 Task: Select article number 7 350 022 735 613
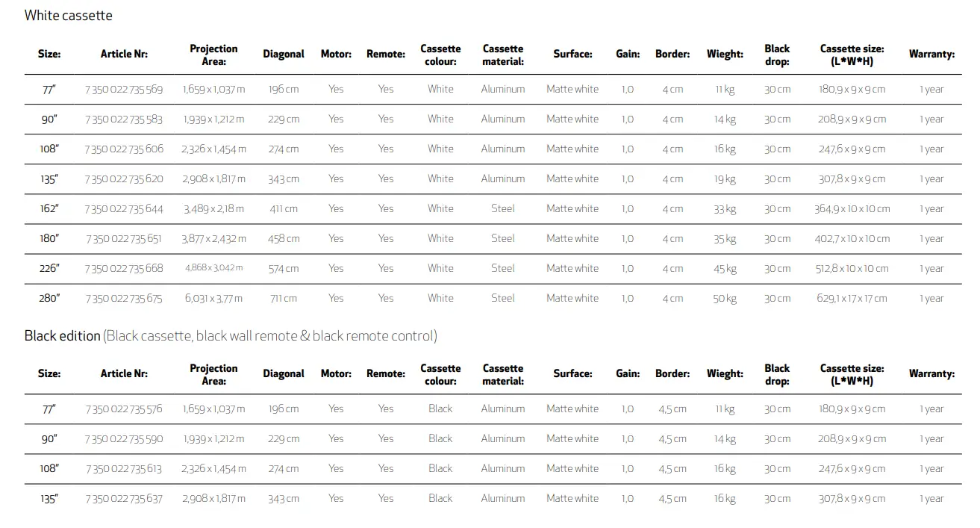pos(124,469)
